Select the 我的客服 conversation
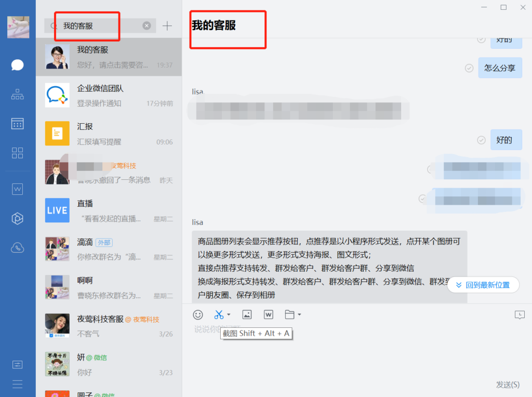The image size is (532, 397). point(109,57)
